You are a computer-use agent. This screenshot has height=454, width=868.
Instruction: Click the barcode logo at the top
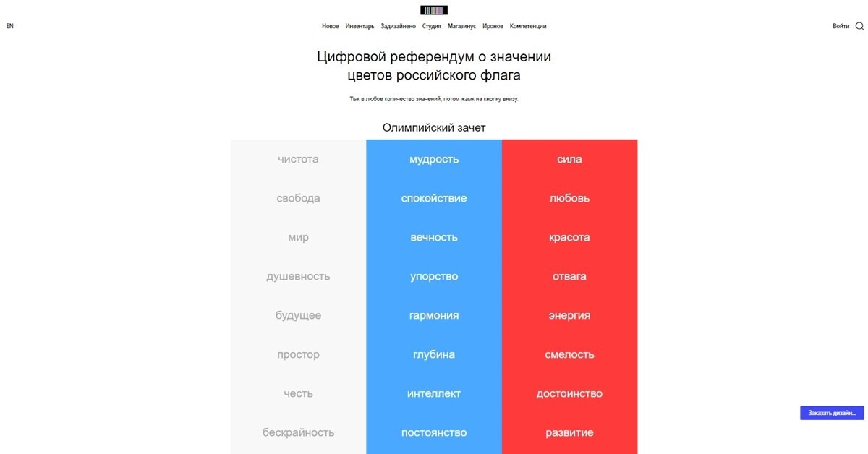point(434,10)
